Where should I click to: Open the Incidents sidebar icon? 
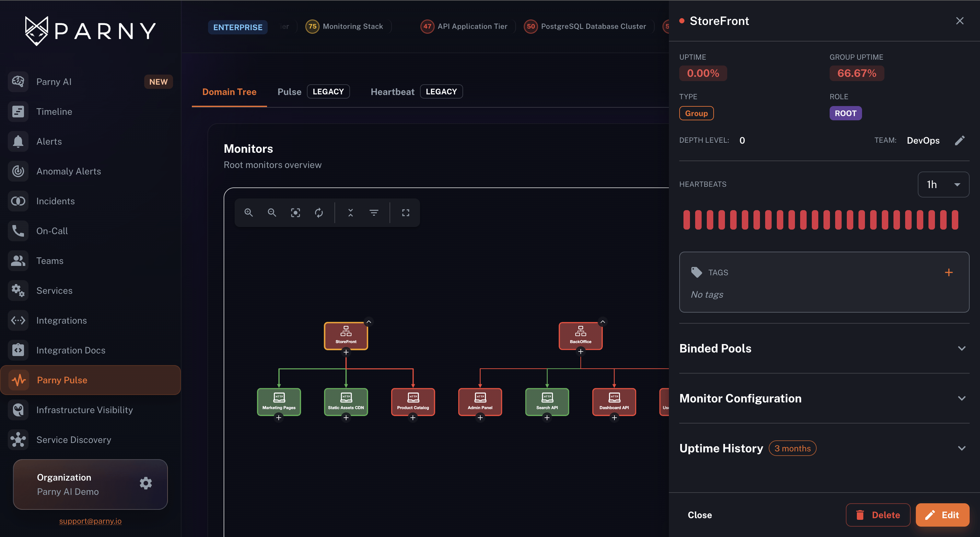[18, 201]
